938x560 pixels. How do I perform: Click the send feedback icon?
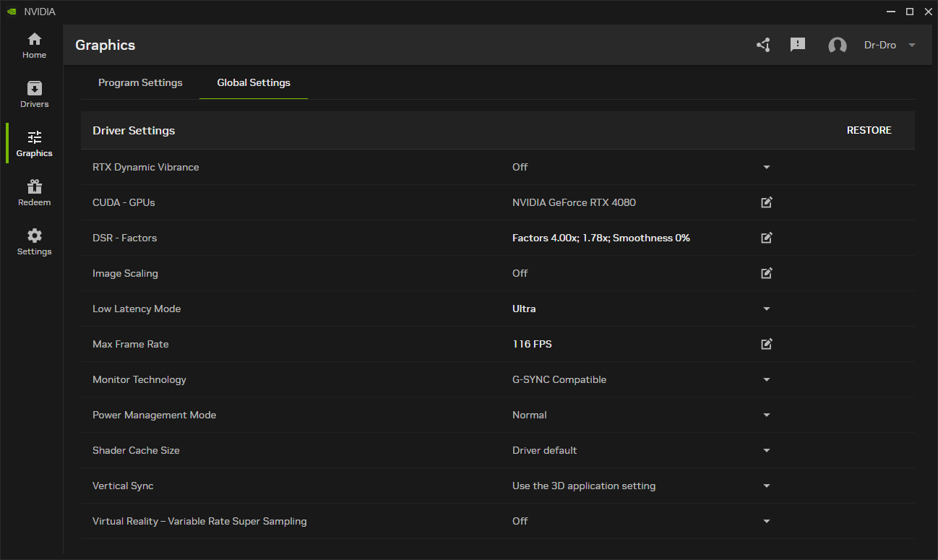(x=798, y=45)
